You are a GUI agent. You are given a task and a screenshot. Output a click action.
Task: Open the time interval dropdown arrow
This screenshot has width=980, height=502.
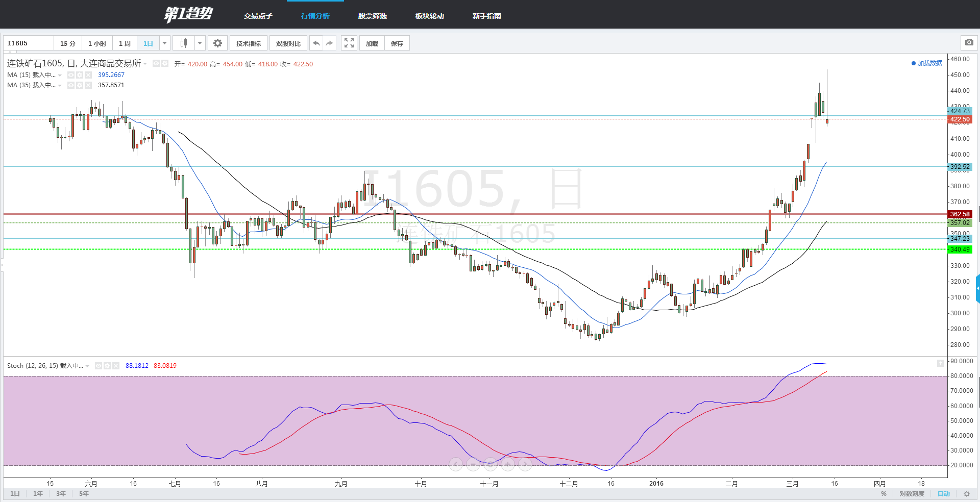(x=164, y=43)
